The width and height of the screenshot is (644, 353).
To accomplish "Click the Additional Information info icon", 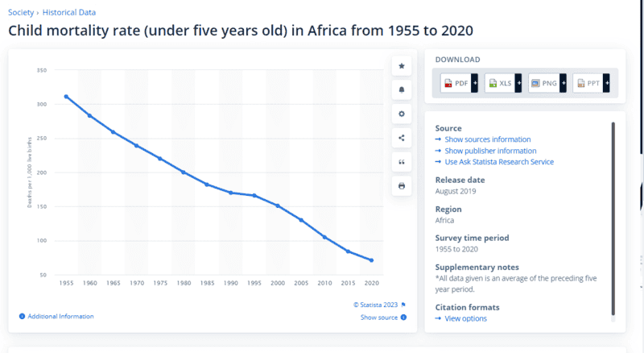I will pyautogui.click(x=22, y=317).
